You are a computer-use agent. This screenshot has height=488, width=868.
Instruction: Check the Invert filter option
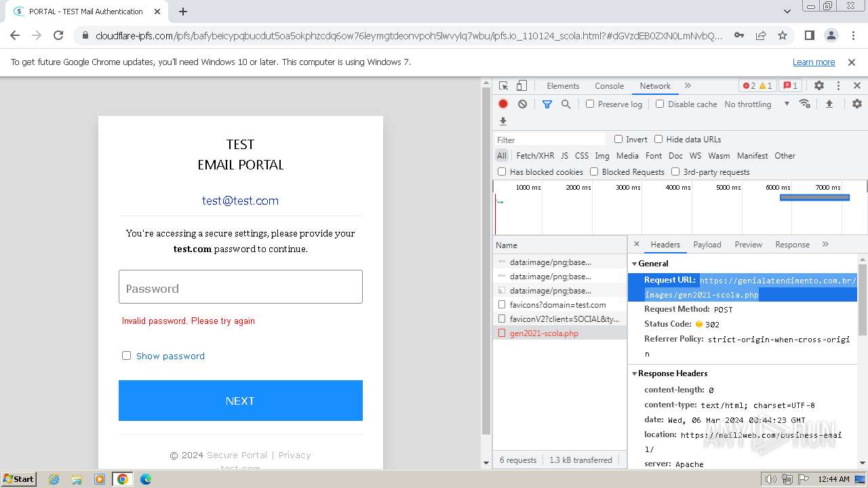click(618, 139)
